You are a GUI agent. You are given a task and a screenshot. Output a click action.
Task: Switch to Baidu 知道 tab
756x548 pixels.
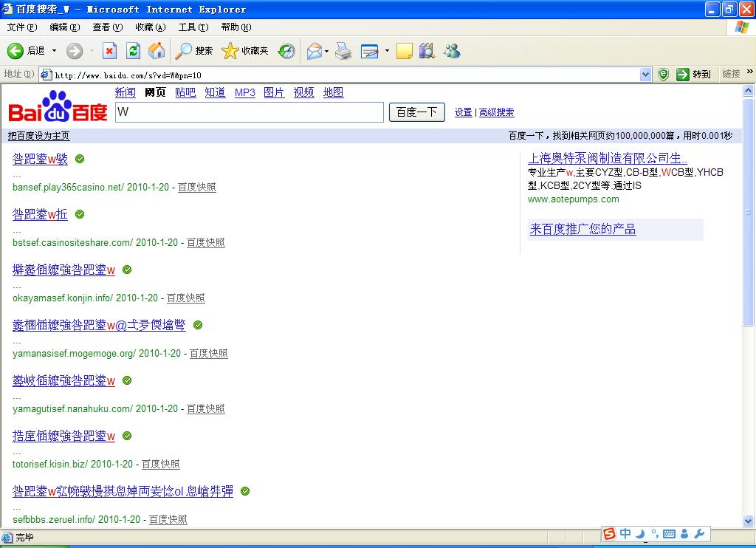(215, 92)
